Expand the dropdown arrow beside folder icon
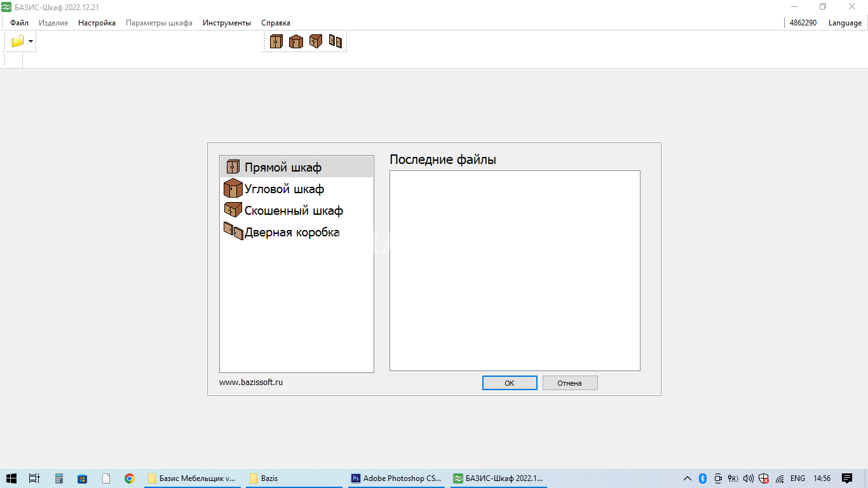The height and width of the screenshot is (488, 868). tap(31, 42)
